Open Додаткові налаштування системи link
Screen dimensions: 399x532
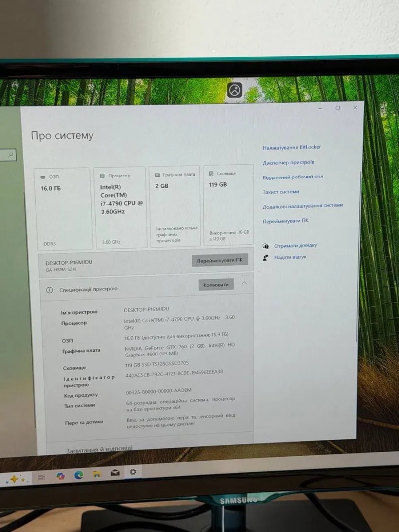(x=303, y=206)
